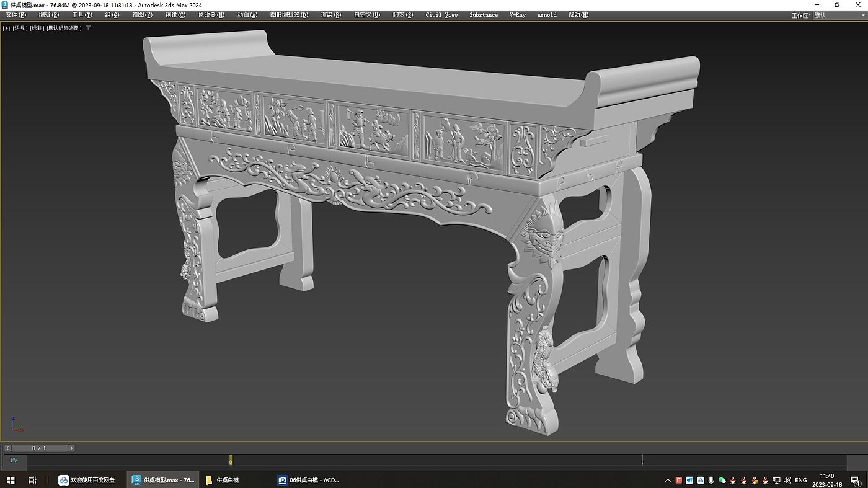The image size is (868, 488).
Task: Open the 修改器(M) menu
Action: point(211,15)
